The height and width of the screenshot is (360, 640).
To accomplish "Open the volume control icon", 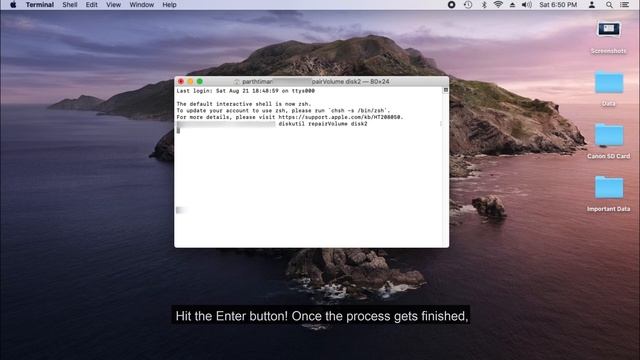I will [527, 5].
